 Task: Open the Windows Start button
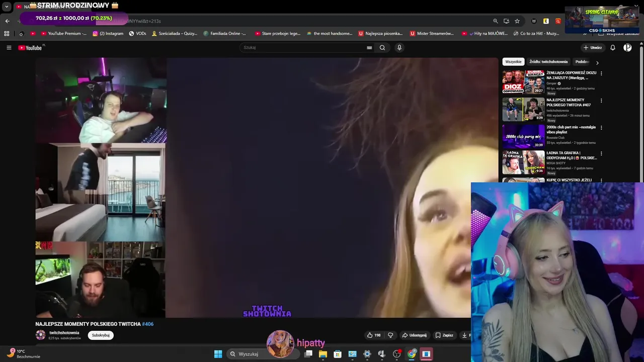(218, 354)
